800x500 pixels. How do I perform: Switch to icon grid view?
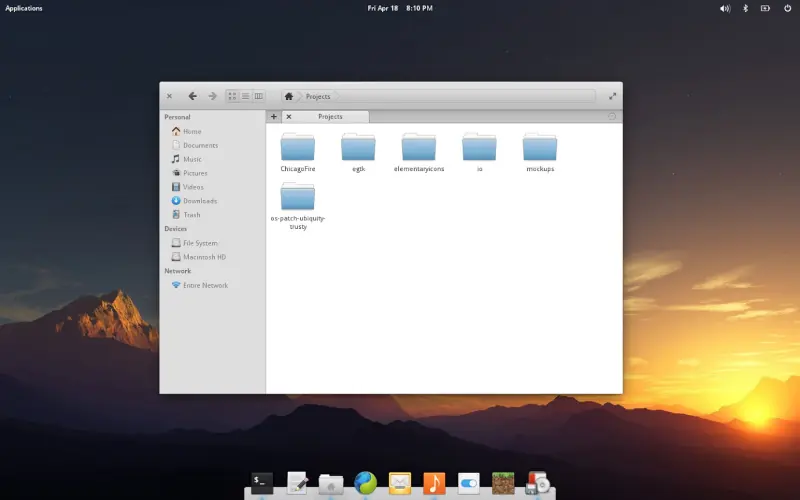(x=233, y=96)
